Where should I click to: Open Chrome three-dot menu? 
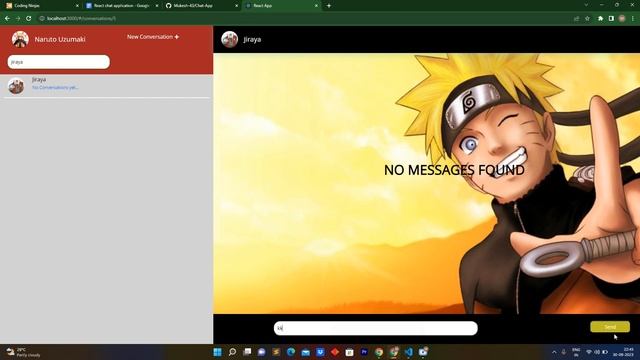[633, 18]
